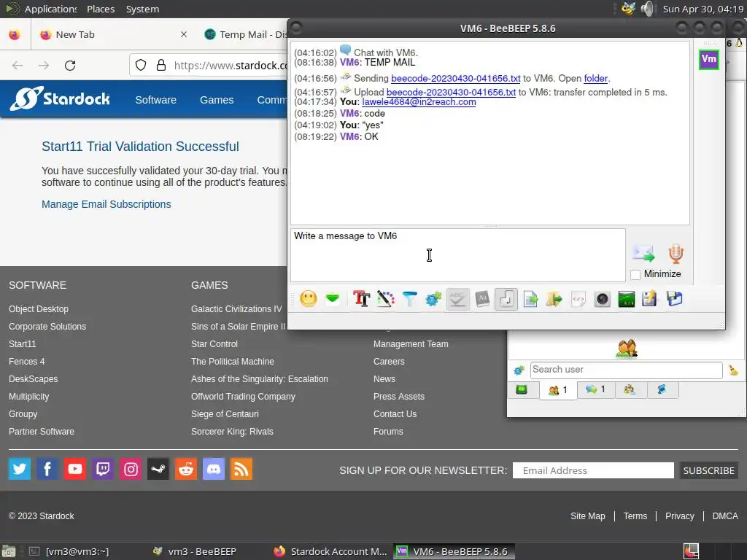Open Stardock Instagram icon
Screen dimensions: 747x560
tap(131, 469)
